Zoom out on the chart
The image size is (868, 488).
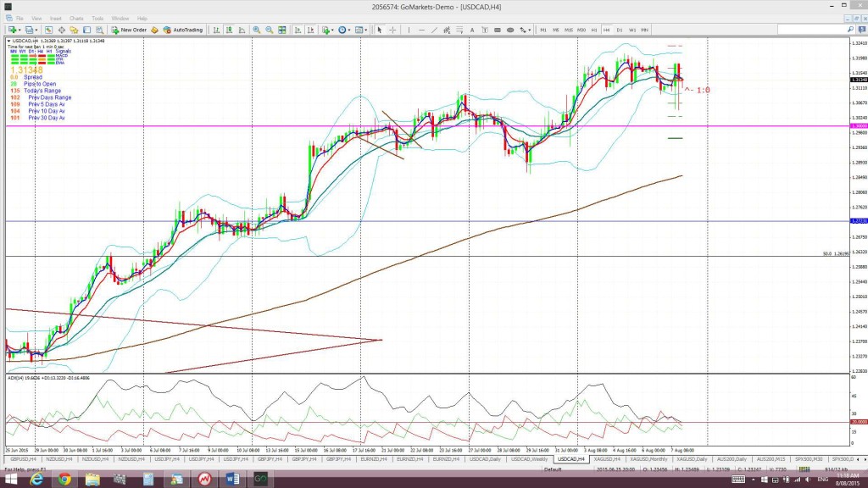click(x=270, y=30)
